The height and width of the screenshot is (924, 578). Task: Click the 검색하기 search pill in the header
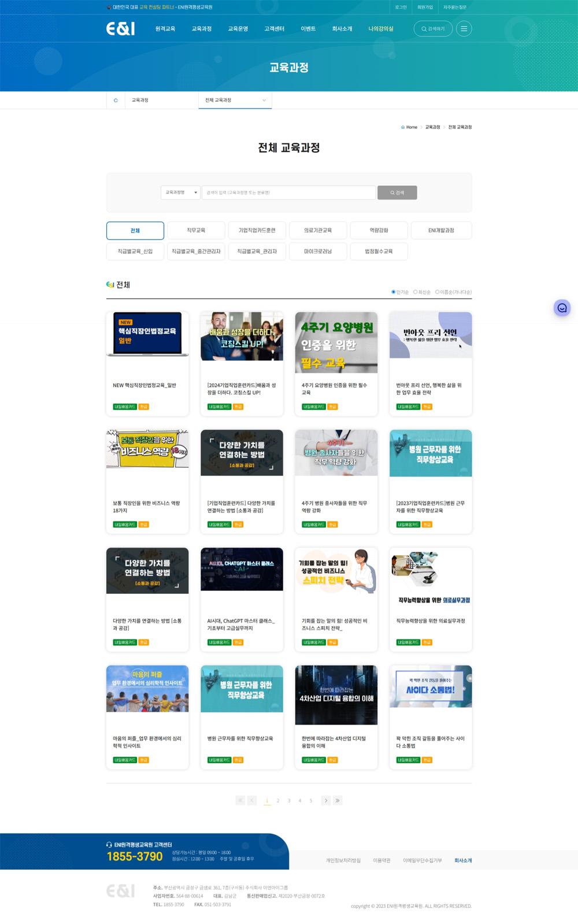(433, 28)
